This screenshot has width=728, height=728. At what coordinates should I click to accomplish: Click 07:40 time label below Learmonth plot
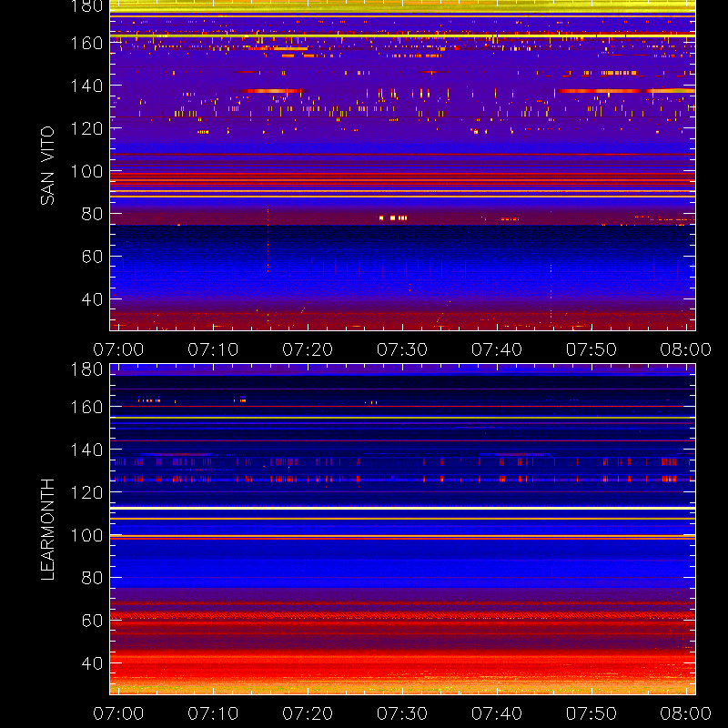pos(497,713)
